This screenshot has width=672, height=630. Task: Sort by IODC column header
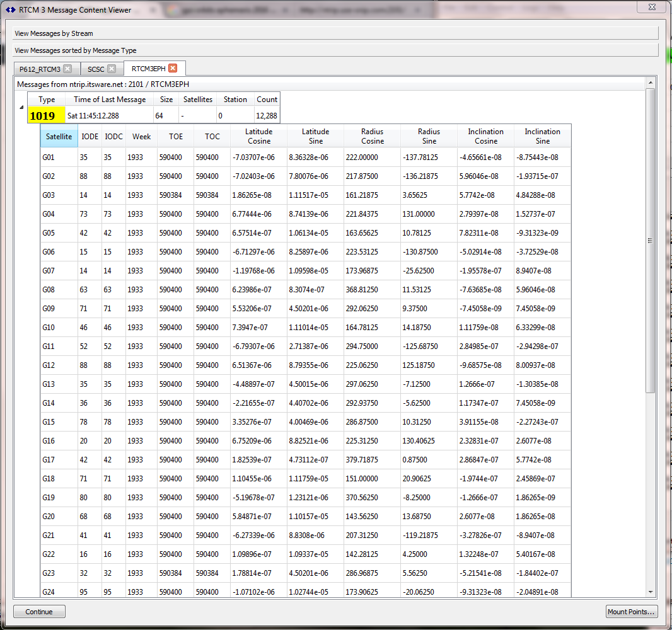coord(113,136)
